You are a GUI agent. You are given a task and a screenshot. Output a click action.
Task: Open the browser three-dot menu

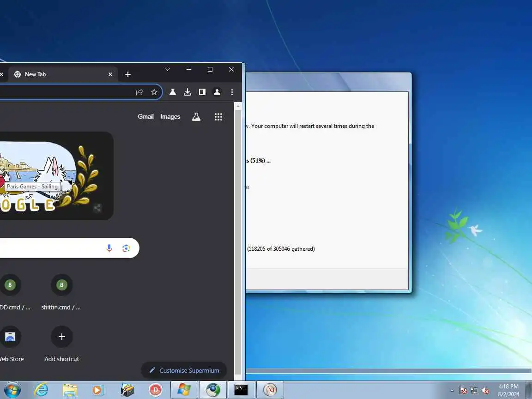coord(232,92)
